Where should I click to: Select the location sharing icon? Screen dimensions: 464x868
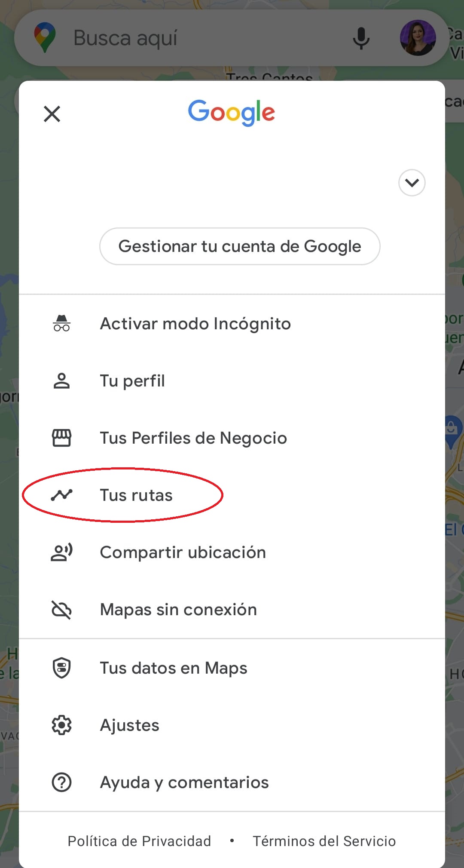(x=62, y=552)
